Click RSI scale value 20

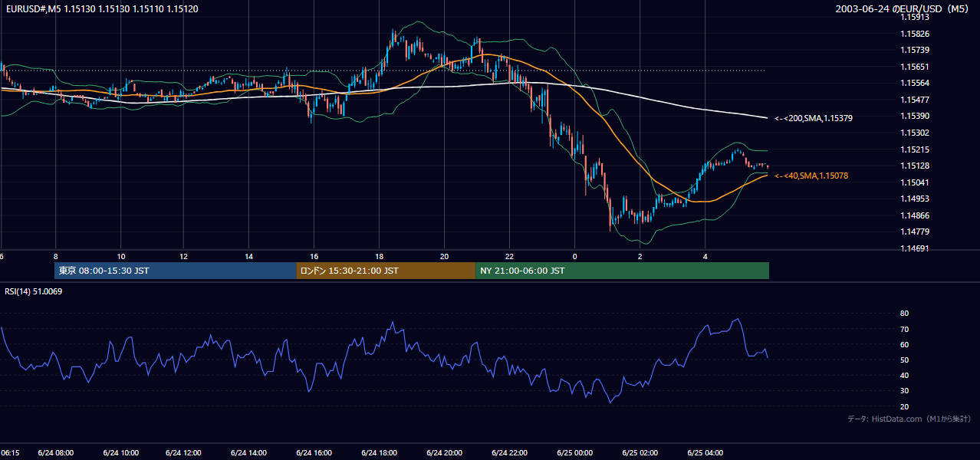pos(904,406)
